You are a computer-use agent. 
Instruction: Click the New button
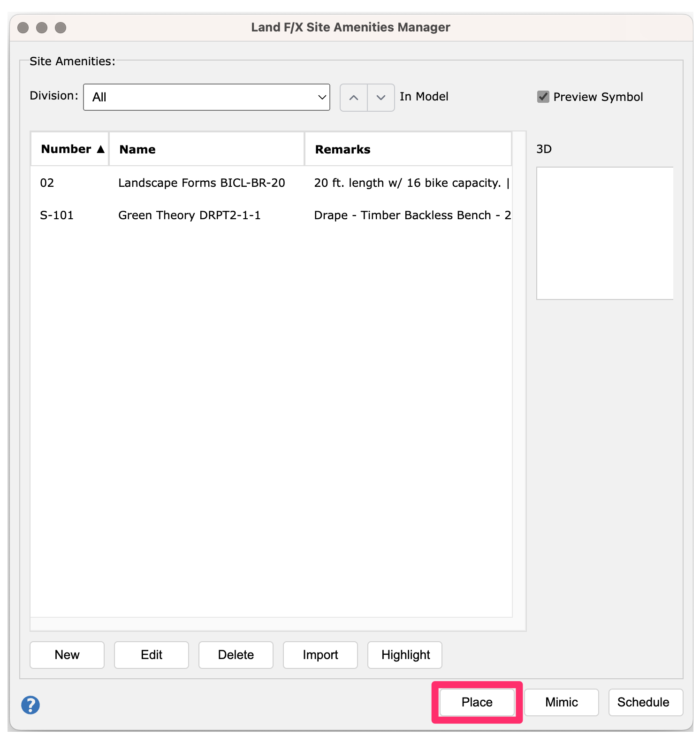67,655
